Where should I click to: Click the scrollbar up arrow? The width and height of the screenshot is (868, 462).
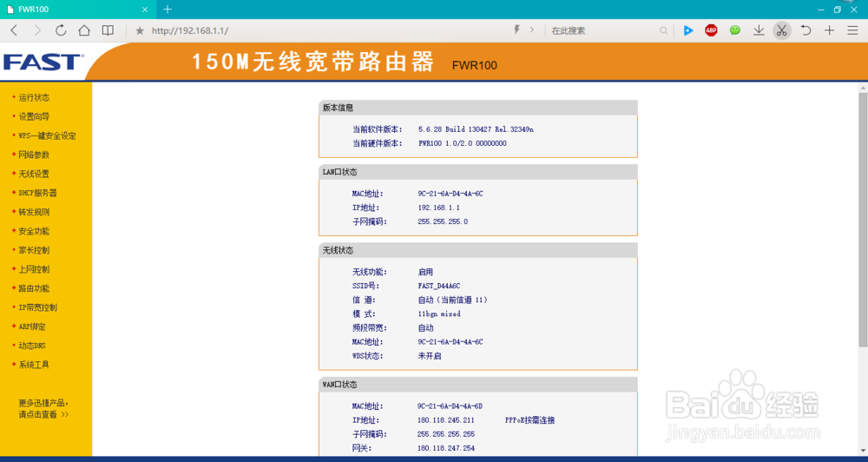click(863, 88)
